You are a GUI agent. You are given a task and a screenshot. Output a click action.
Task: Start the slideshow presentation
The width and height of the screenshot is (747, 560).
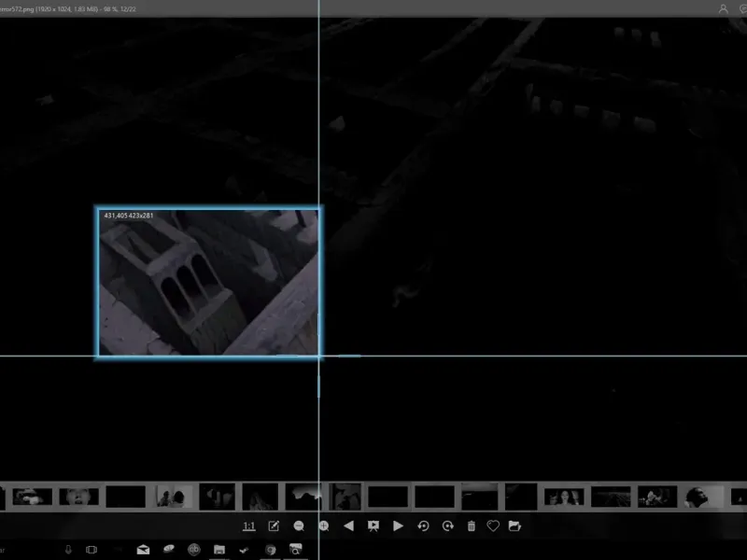[x=373, y=526]
